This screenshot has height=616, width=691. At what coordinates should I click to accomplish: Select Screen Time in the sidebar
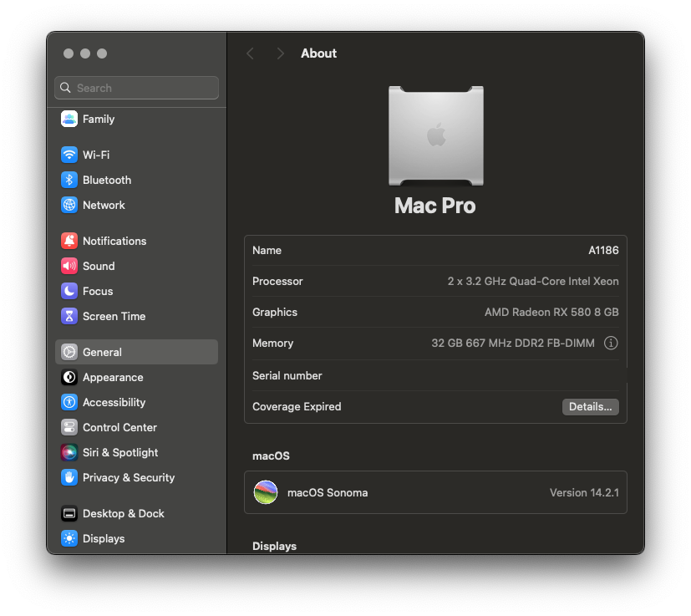(137, 316)
